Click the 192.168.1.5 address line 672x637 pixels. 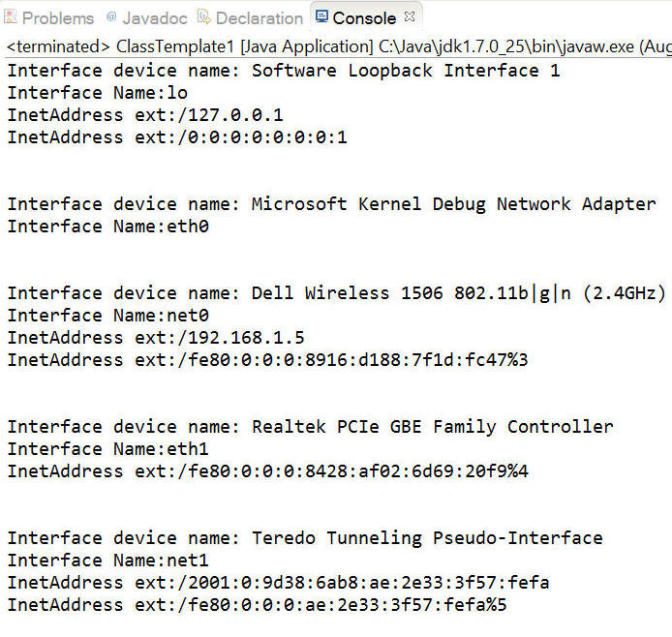(x=156, y=338)
